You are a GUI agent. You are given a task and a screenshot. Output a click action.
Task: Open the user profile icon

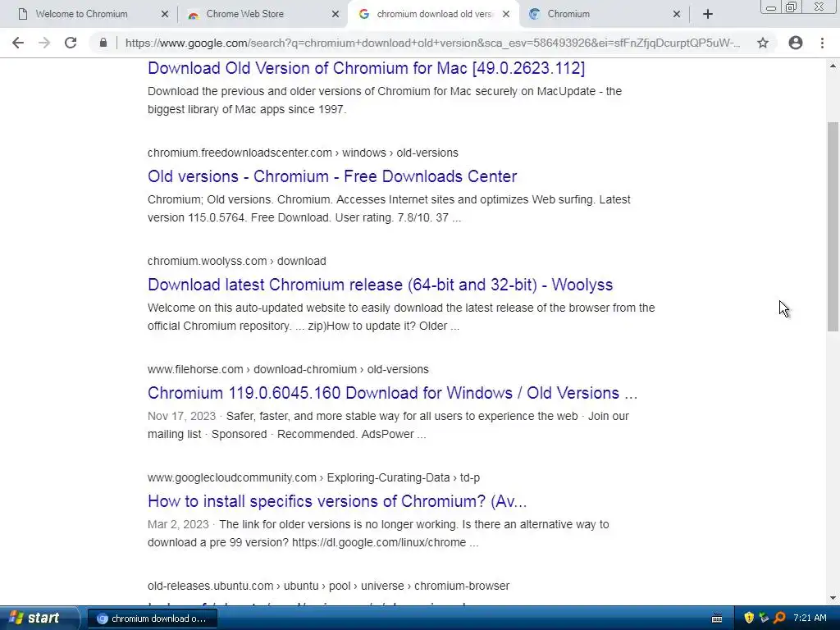click(x=796, y=43)
